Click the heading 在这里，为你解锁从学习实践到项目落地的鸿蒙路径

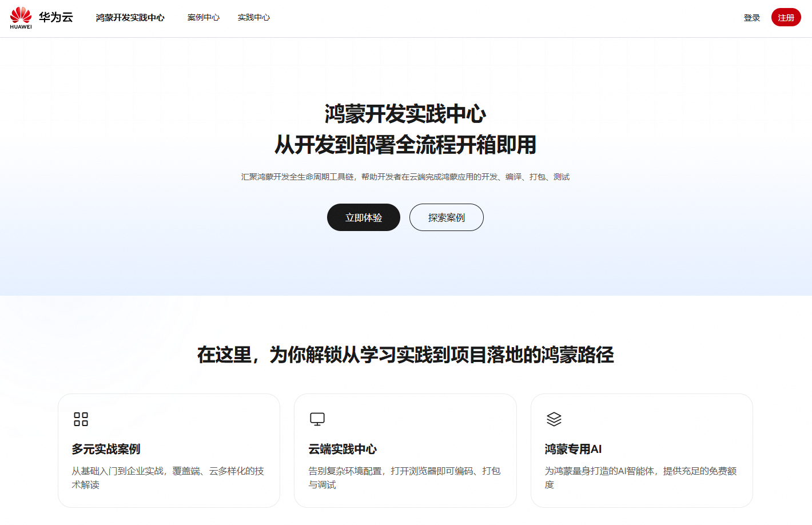(x=405, y=355)
